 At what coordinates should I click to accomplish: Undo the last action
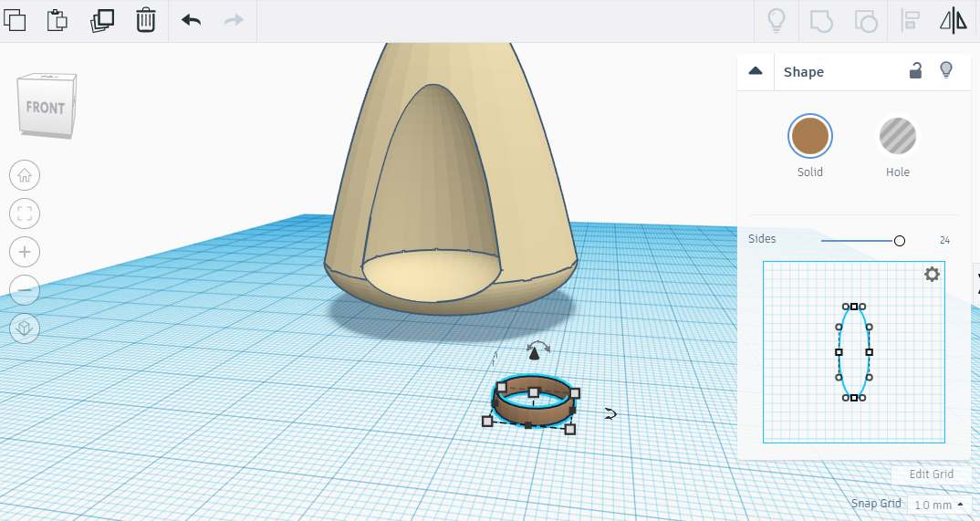point(192,20)
